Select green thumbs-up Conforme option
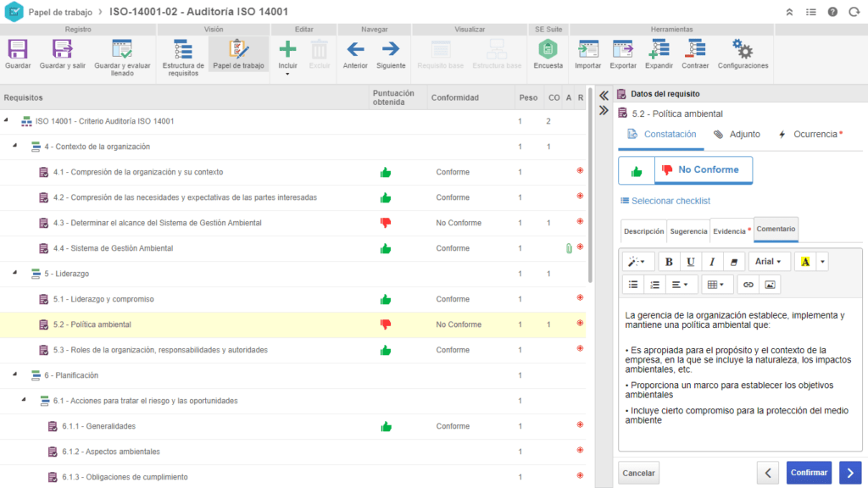868x488 pixels. pos(637,169)
